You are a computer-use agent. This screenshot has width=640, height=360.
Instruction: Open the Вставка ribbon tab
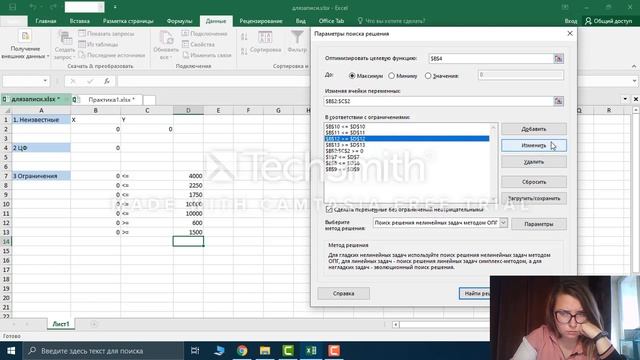pyautogui.click(x=80, y=21)
